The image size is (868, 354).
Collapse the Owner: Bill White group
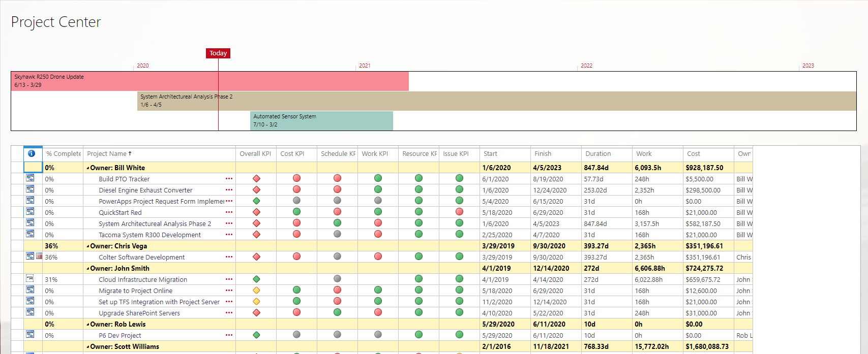[x=88, y=168]
